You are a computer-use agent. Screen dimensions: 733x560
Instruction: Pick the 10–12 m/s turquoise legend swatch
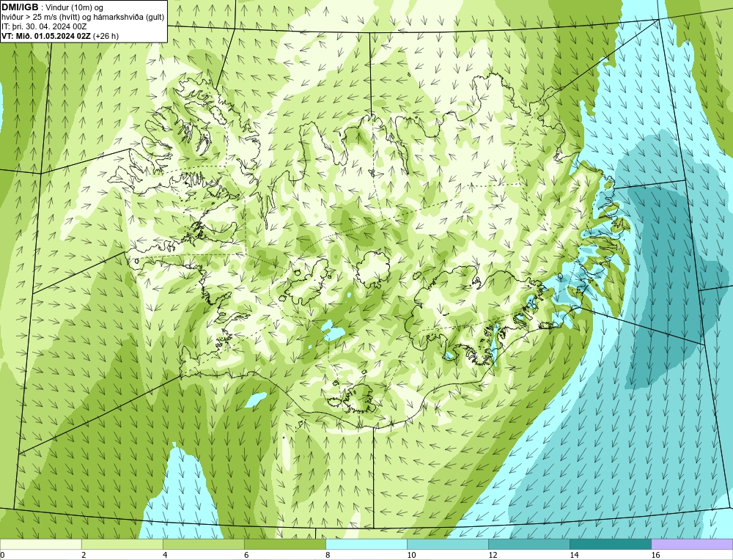(447, 544)
